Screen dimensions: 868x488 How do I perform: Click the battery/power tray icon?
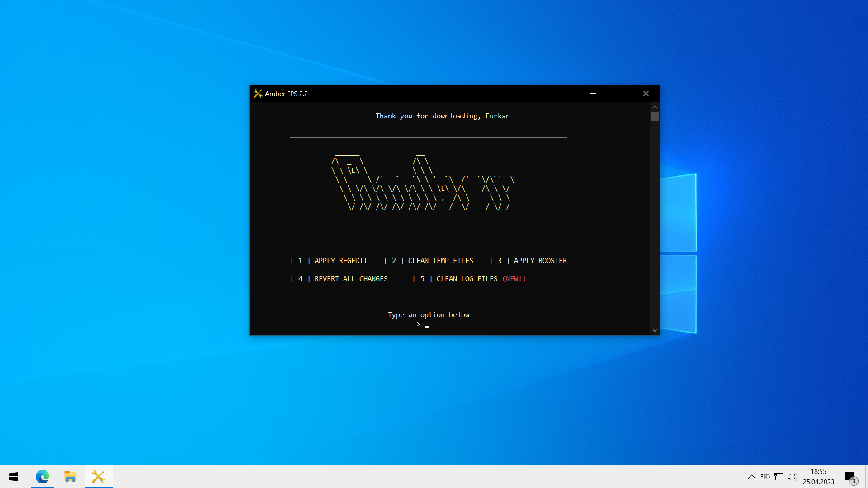click(x=765, y=477)
